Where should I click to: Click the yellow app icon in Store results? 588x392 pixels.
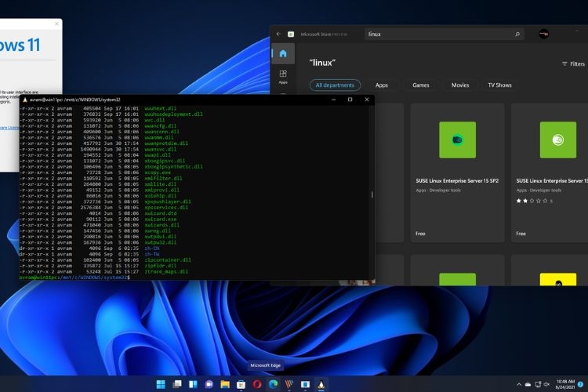point(558,279)
